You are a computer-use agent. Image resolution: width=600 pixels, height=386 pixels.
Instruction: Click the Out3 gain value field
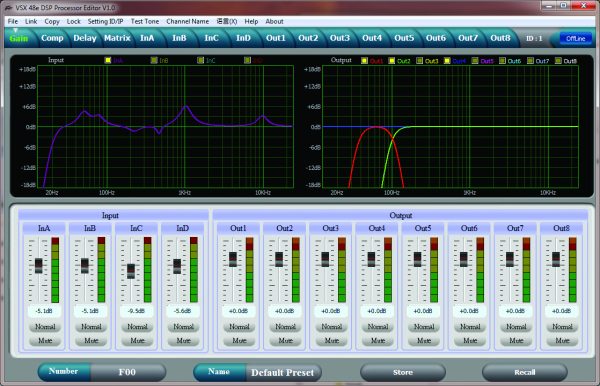pyautogui.click(x=331, y=311)
